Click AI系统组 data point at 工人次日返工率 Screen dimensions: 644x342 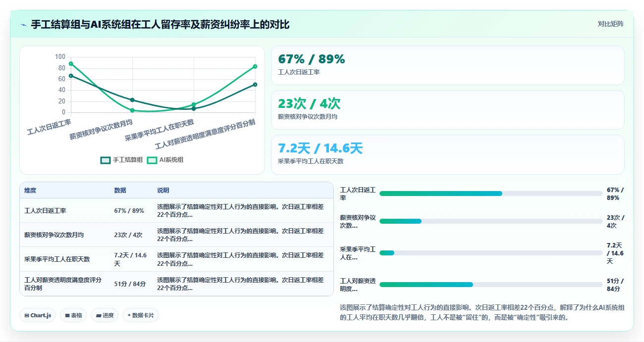(x=71, y=64)
